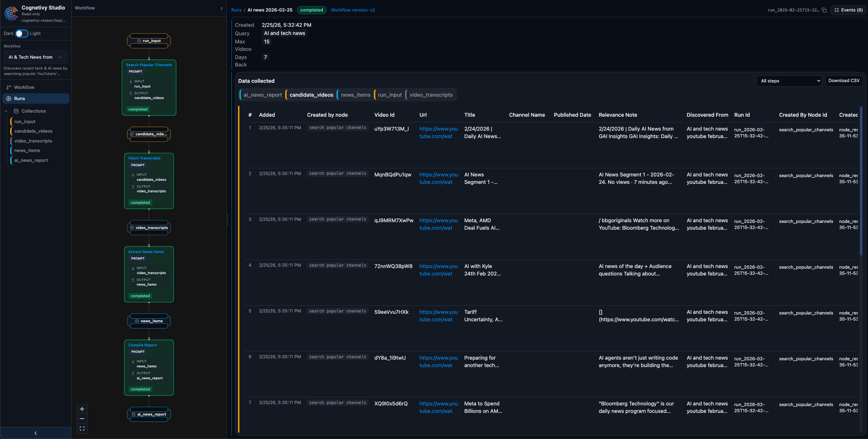
Task: Collapse the Collections tree section
Action: pos(6,111)
